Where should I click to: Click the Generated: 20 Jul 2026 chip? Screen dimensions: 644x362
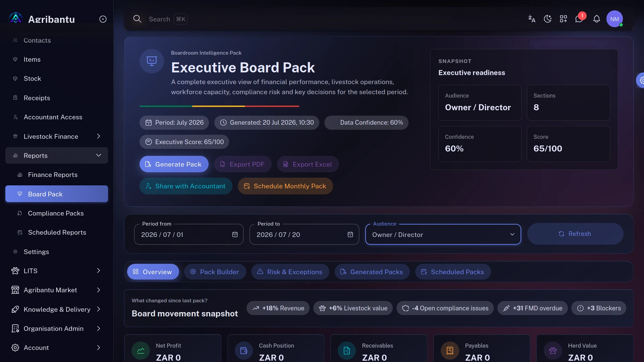click(x=267, y=123)
